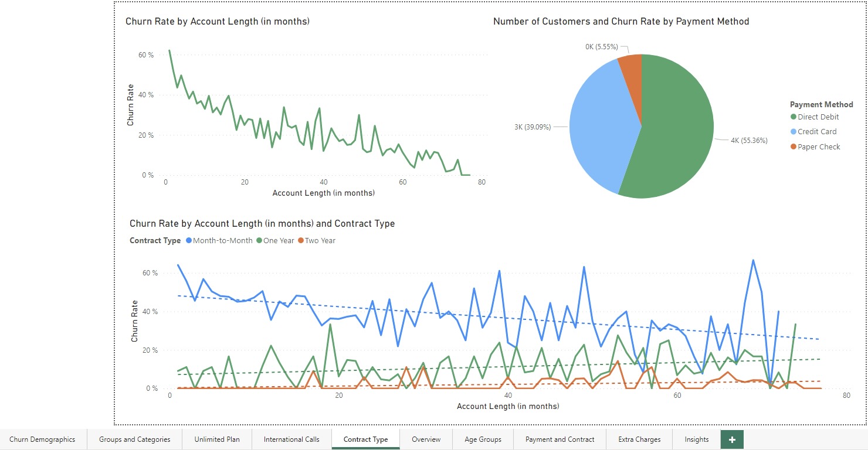
Task: Go to the Unlimited Plan page
Action: tap(216, 439)
